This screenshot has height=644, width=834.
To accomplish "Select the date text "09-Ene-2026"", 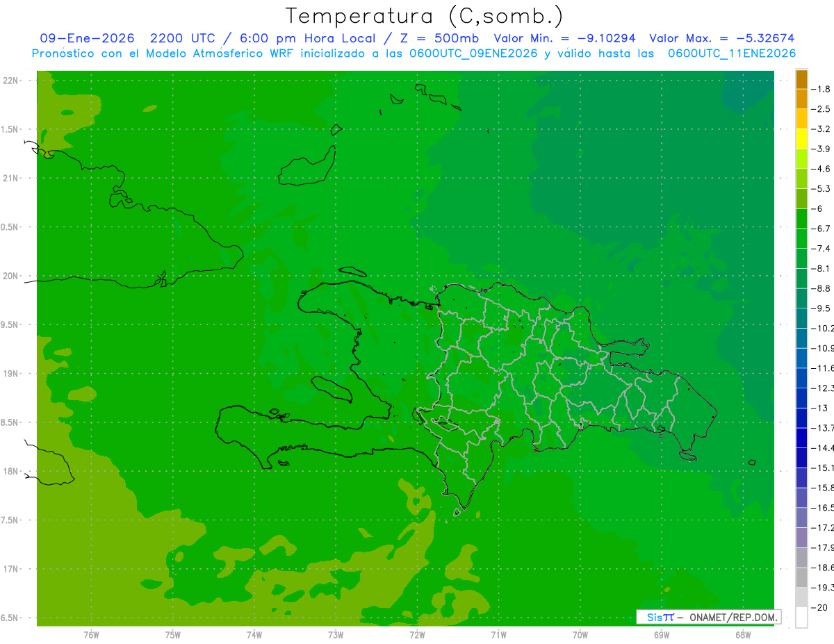I will 88,39.
